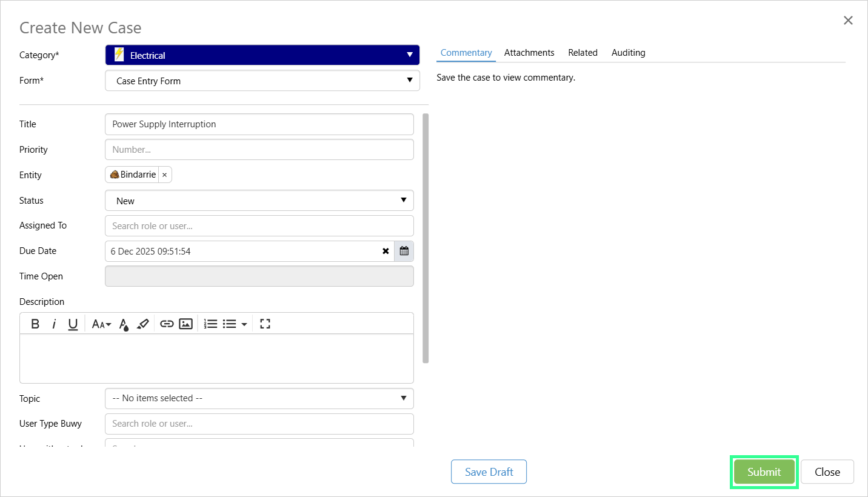Toggle bold formatting in Description editor
Image resolution: width=868 pixels, height=497 pixels.
coord(35,324)
